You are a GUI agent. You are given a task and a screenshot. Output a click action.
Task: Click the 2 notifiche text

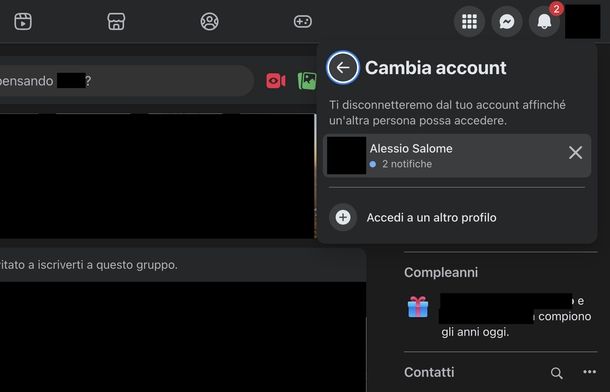coord(407,164)
